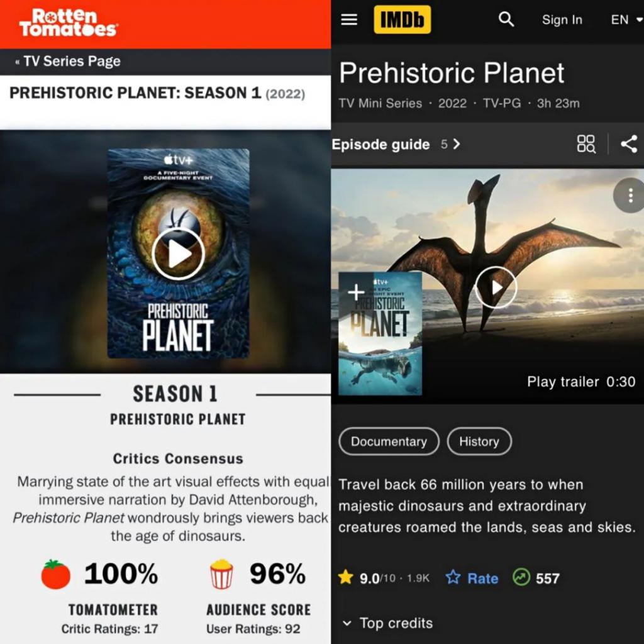
Task: Go to the IMDb logo home
Action: pyautogui.click(x=402, y=19)
